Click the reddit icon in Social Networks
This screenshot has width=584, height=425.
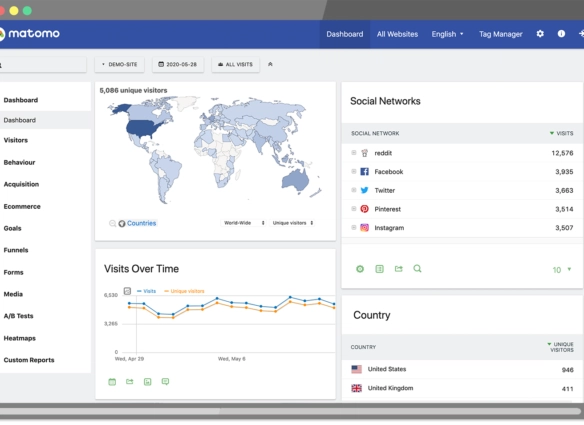365,153
